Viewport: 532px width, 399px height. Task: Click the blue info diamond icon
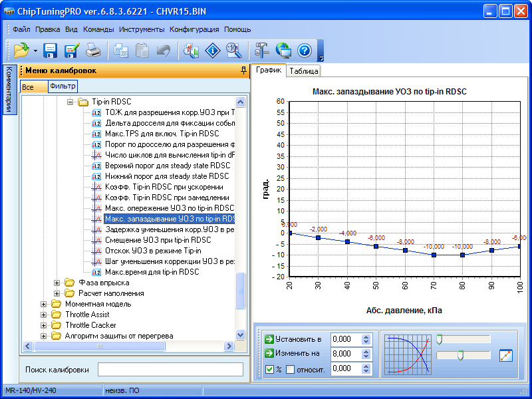point(212,50)
